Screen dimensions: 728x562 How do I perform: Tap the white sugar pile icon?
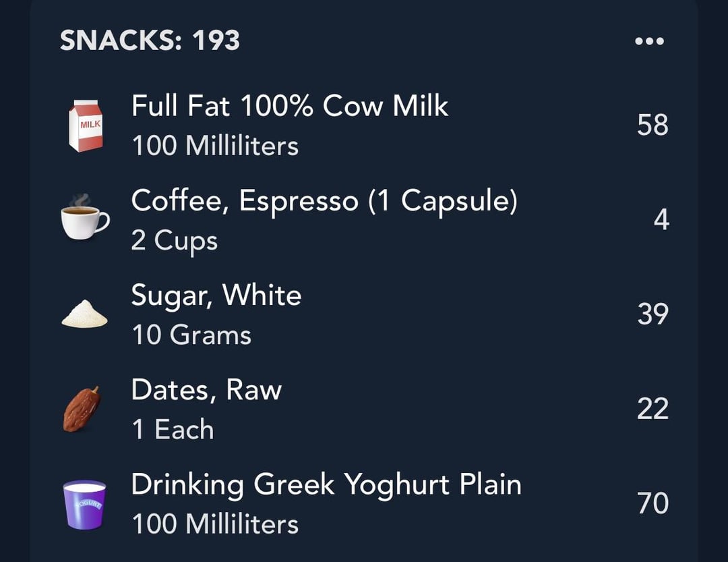coord(84,314)
